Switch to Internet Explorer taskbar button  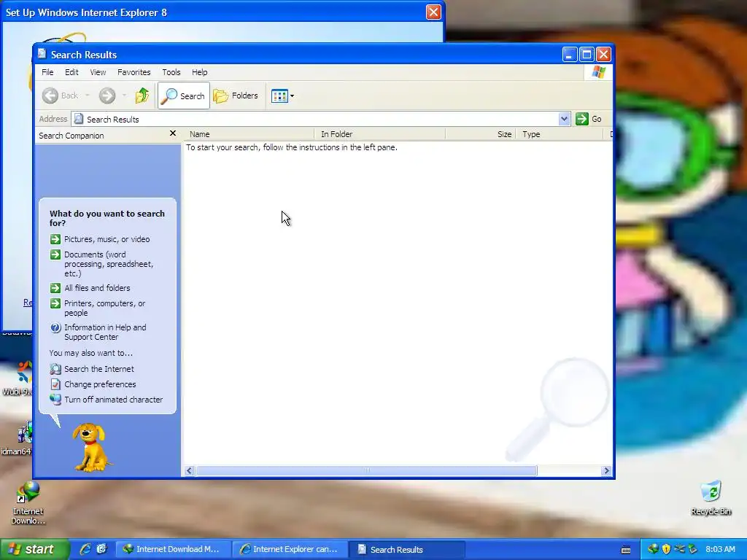(290, 550)
